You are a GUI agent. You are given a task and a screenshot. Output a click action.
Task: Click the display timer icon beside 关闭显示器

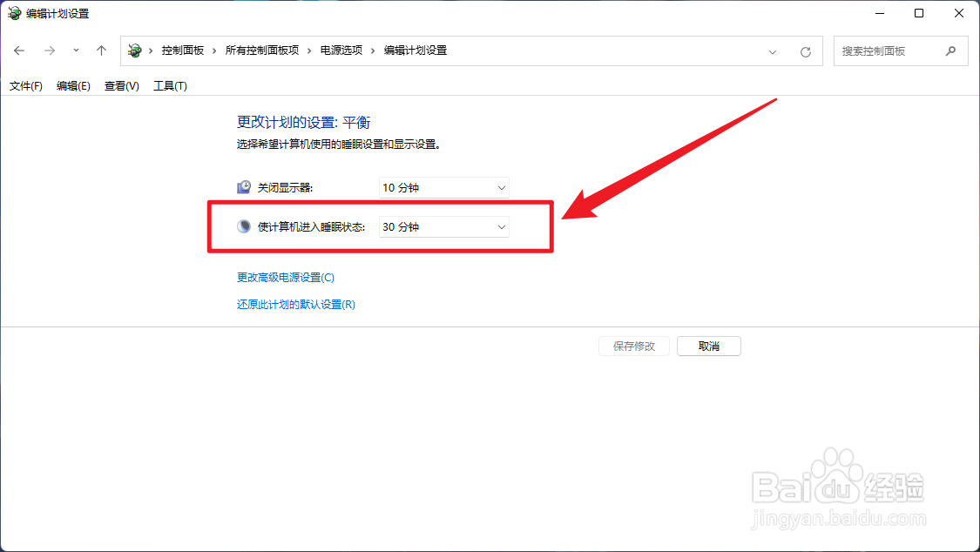pos(244,187)
